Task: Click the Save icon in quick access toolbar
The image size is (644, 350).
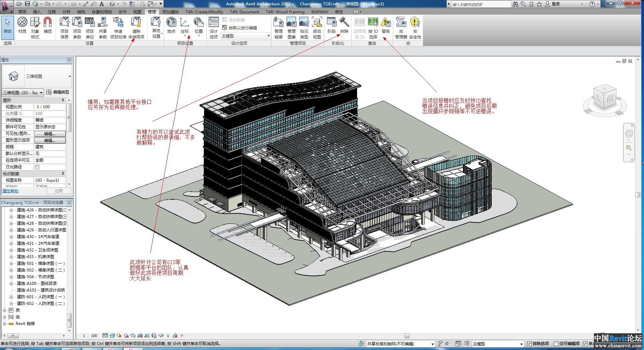Action: tap(27, 4)
